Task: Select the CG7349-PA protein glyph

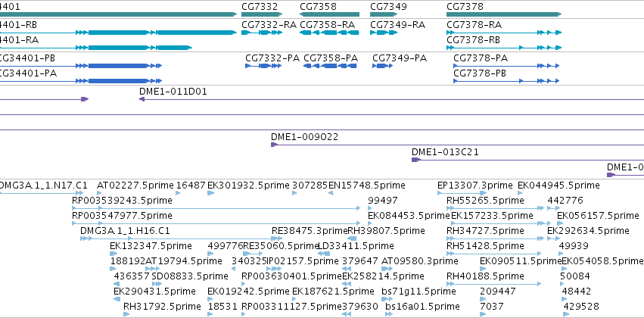Action: click(x=383, y=66)
